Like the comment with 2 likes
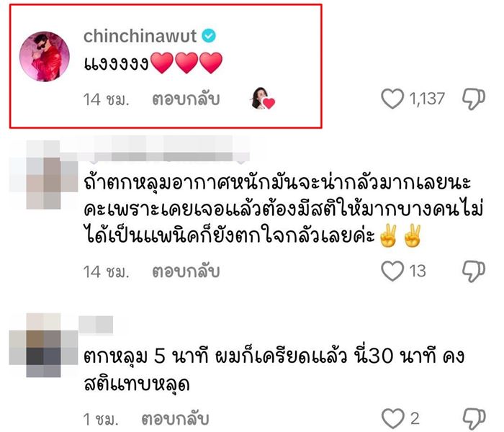The image size is (504, 432). click(x=393, y=418)
